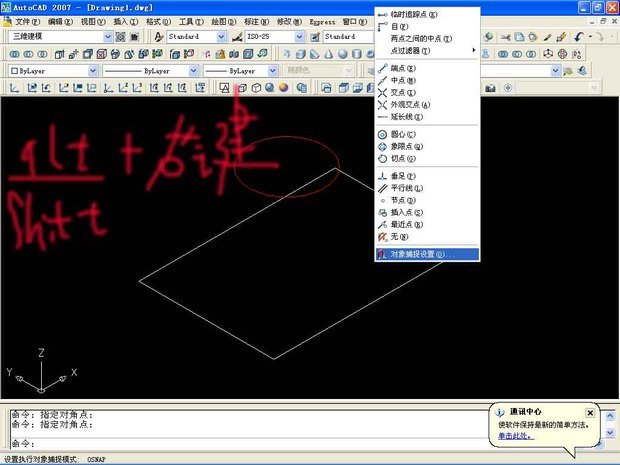620x465 pixels.
Task: Select the 端点 (Endpoint) snap option
Action: 404,68
